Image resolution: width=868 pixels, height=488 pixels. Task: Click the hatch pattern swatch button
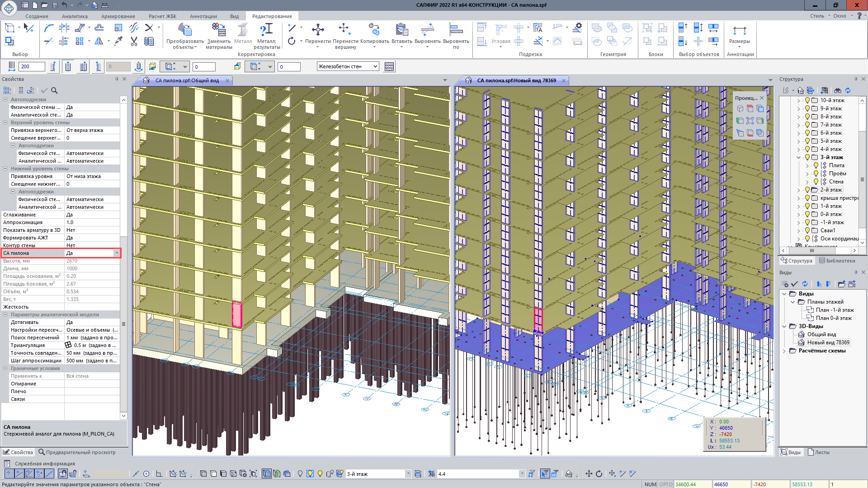(389, 67)
